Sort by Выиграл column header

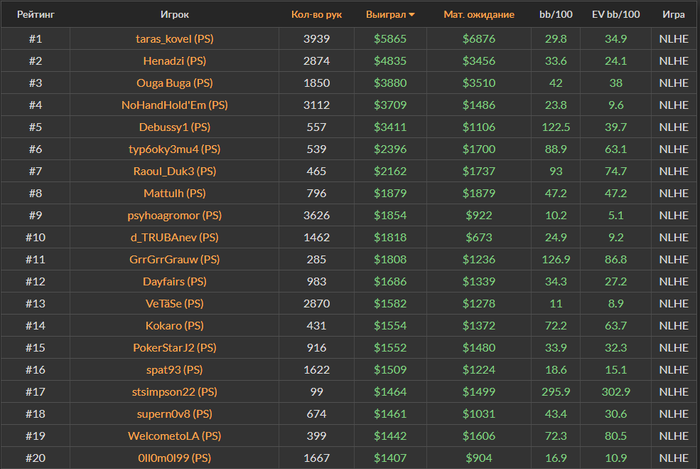[386, 14]
